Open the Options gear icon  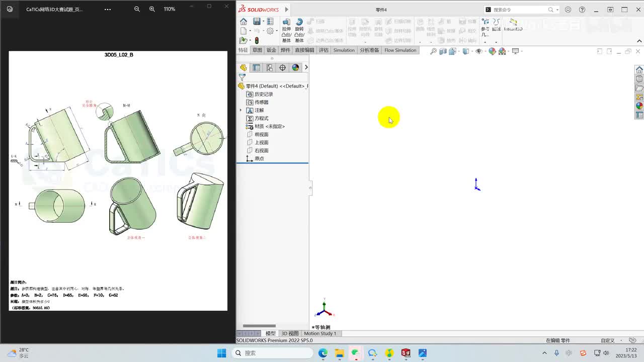270,31
